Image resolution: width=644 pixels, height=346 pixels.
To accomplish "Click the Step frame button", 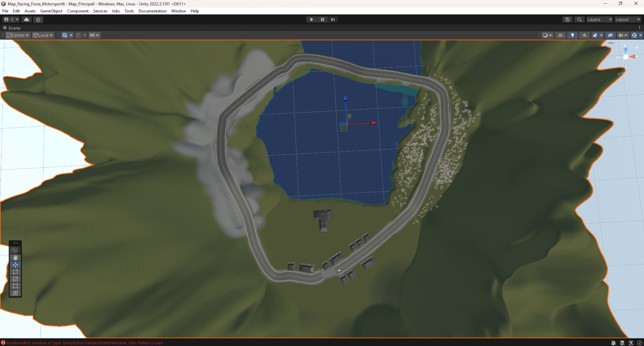I will point(333,19).
